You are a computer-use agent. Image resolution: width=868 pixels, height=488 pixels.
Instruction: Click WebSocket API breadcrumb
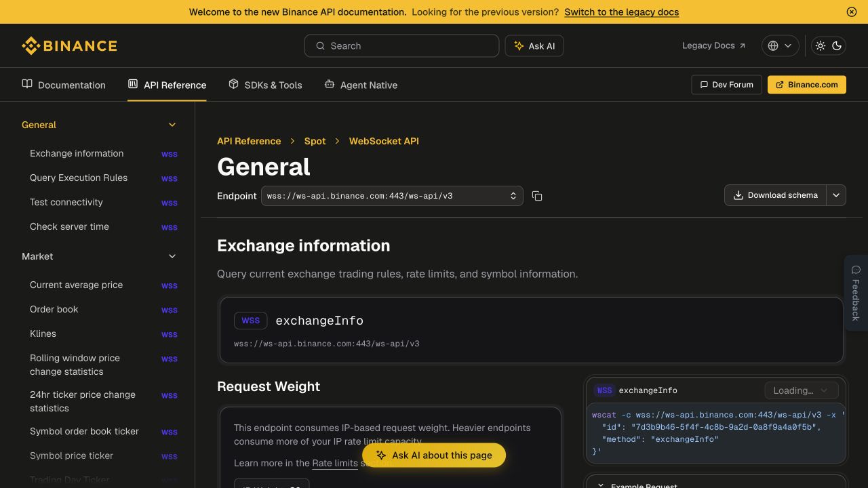(384, 141)
